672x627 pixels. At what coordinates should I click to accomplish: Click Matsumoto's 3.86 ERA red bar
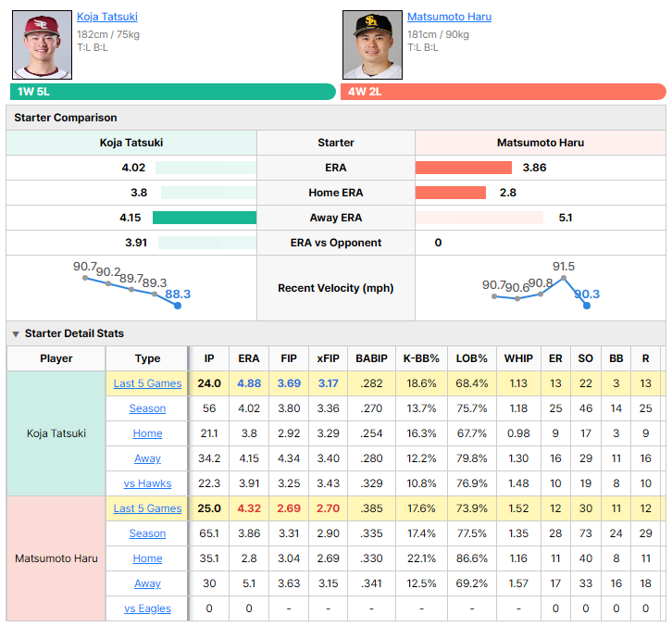(464, 168)
